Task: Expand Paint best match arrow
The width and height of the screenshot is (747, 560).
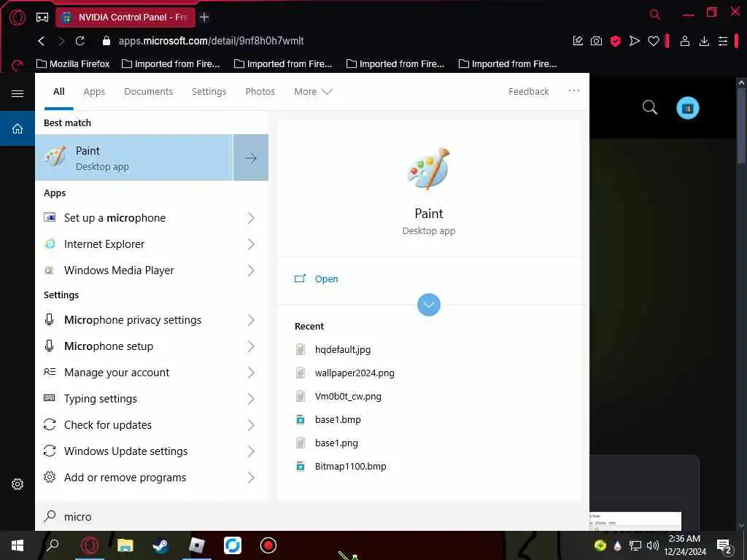Action: pos(251,157)
